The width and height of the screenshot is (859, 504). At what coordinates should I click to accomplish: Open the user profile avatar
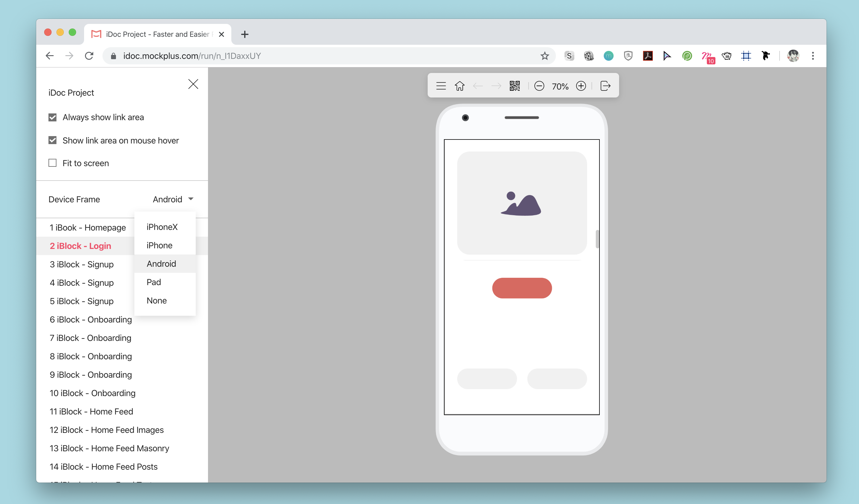pyautogui.click(x=793, y=56)
